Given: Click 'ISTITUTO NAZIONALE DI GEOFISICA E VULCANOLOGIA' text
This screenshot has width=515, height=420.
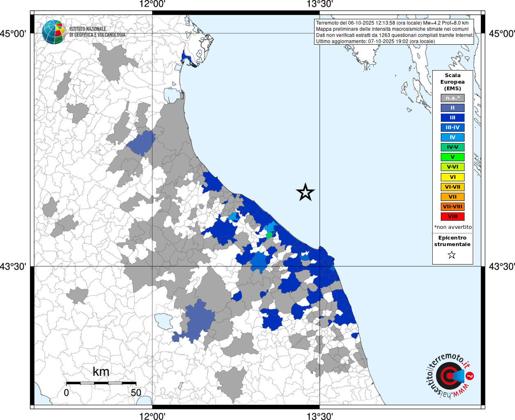Looking at the screenshot, I should [97, 32].
